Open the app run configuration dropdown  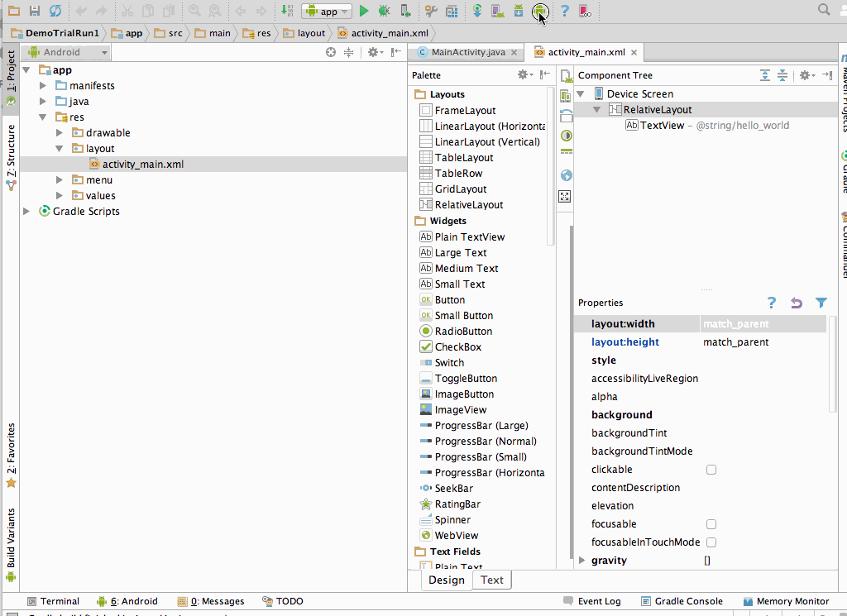click(326, 11)
